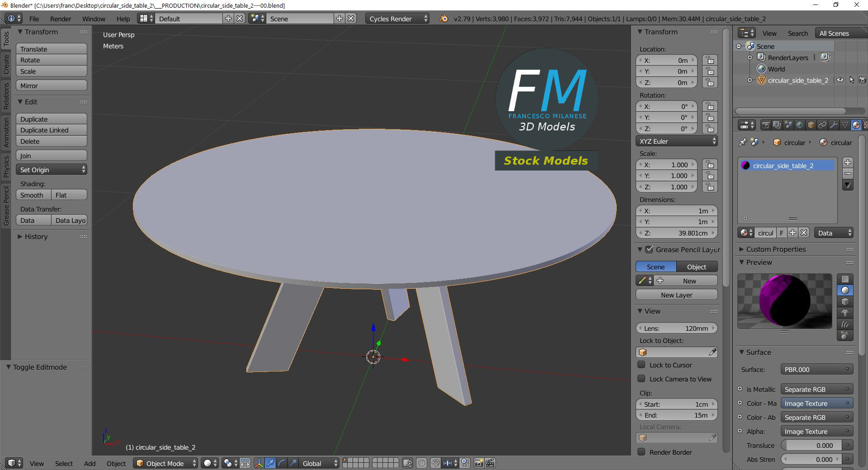The image size is (868, 470).
Task: Open the Constraints chain-link tab
Action: pyautogui.click(x=822, y=125)
